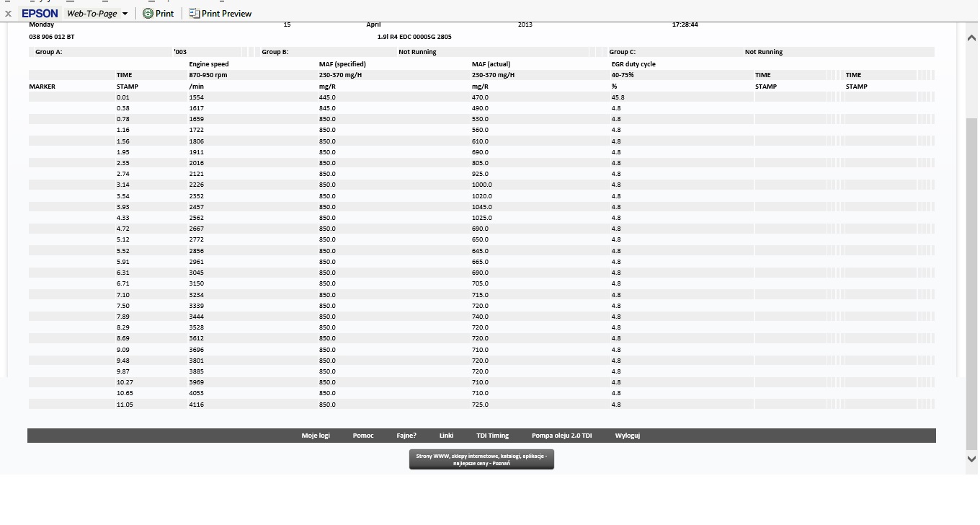The image size is (980, 525).
Task: Click MAF specified value 445.0
Action: [327, 97]
